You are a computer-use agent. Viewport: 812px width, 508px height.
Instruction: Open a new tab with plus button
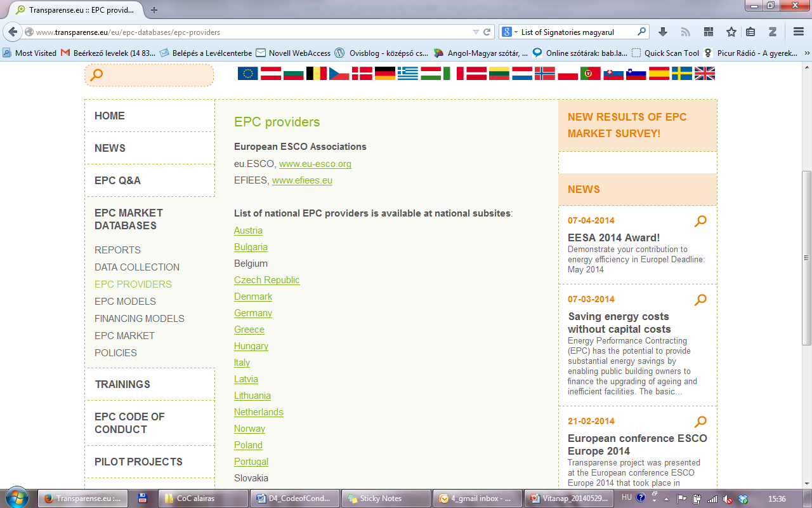154,10
